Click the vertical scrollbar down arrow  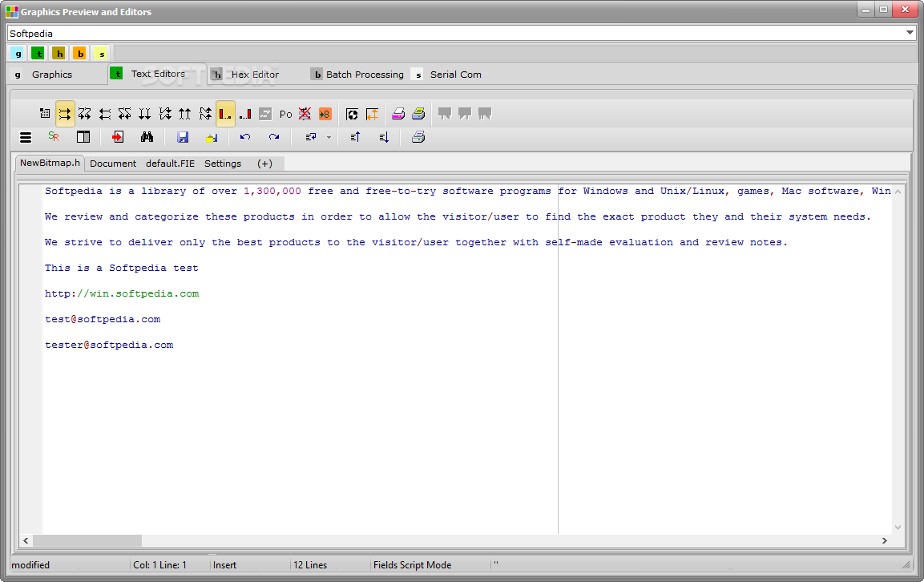[x=898, y=527]
